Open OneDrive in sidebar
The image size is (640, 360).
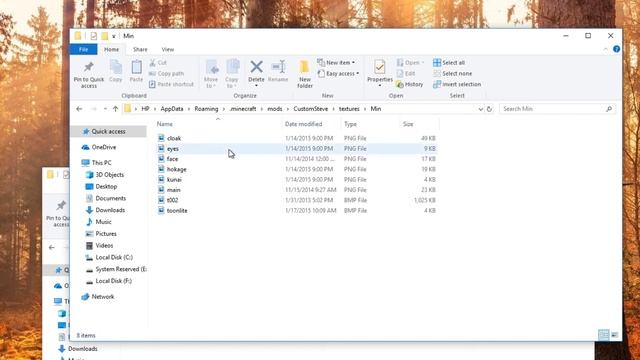[x=104, y=147]
